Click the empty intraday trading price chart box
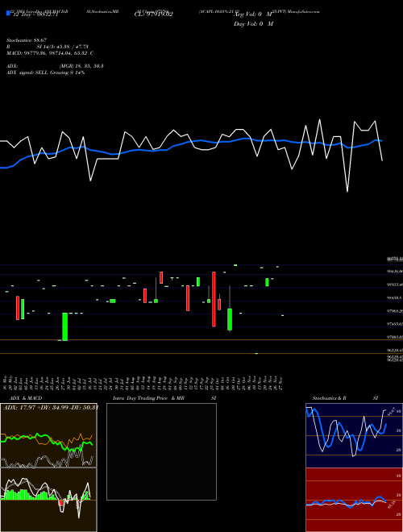The width and height of the screenshot is (403, 532). tap(161, 451)
